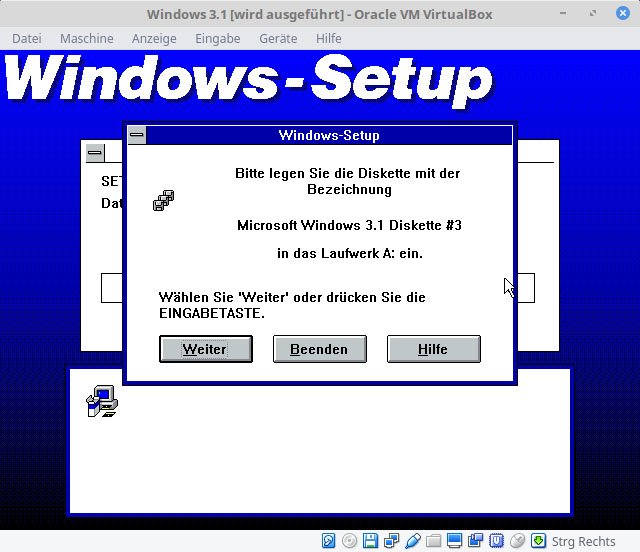Click the text 'in das Laufwerk A: ein.'
640x552 pixels.
[350, 254]
